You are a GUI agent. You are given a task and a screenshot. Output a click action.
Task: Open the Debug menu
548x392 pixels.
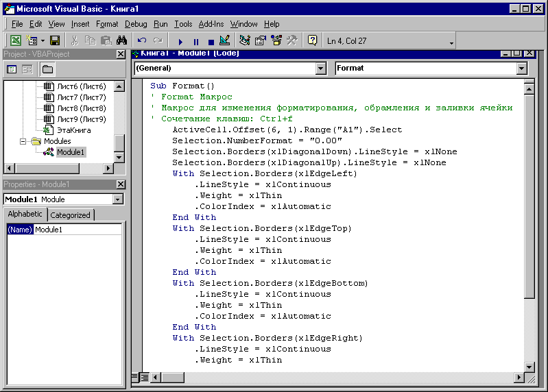click(x=136, y=24)
